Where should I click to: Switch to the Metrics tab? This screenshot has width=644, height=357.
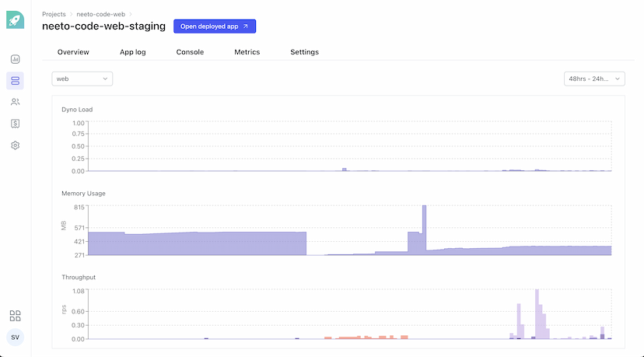tap(247, 52)
